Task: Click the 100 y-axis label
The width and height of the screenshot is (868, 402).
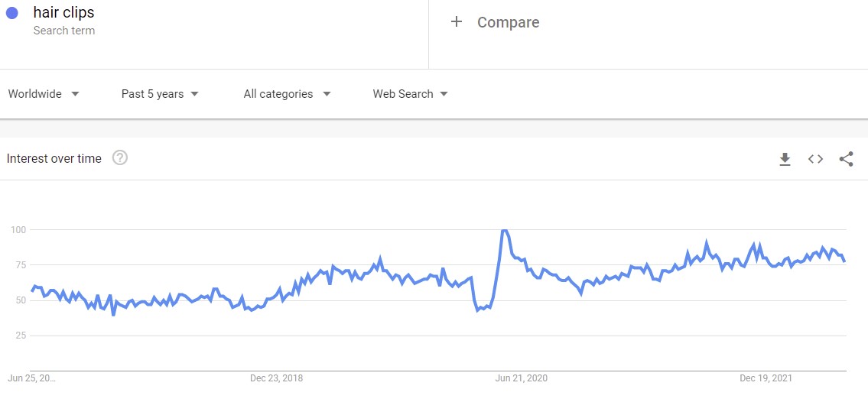Action: [18, 230]
